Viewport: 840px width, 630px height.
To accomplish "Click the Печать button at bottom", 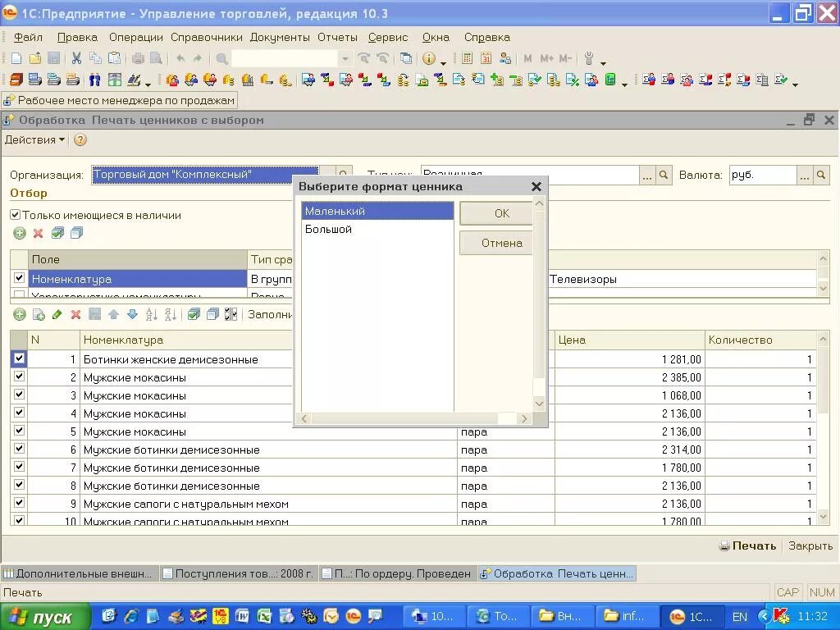I will (747, 546).
